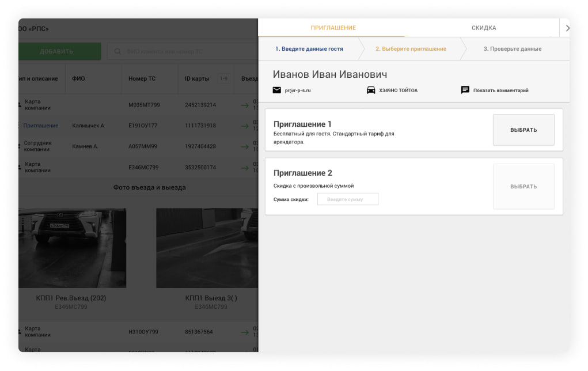Go to step 3 Проверьте данные
The width and height of the screenshot is (588, 371).
click(x=512, y=49)
